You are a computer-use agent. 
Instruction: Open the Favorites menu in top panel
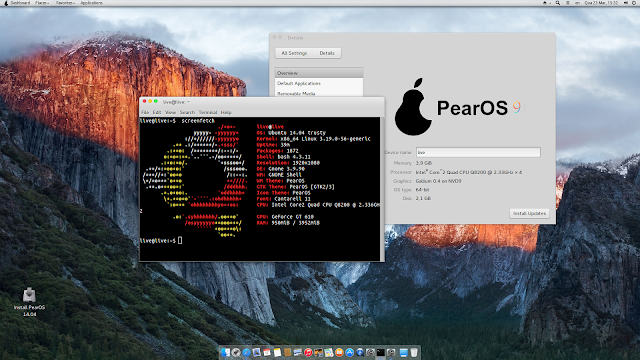[x=65, y=3]
